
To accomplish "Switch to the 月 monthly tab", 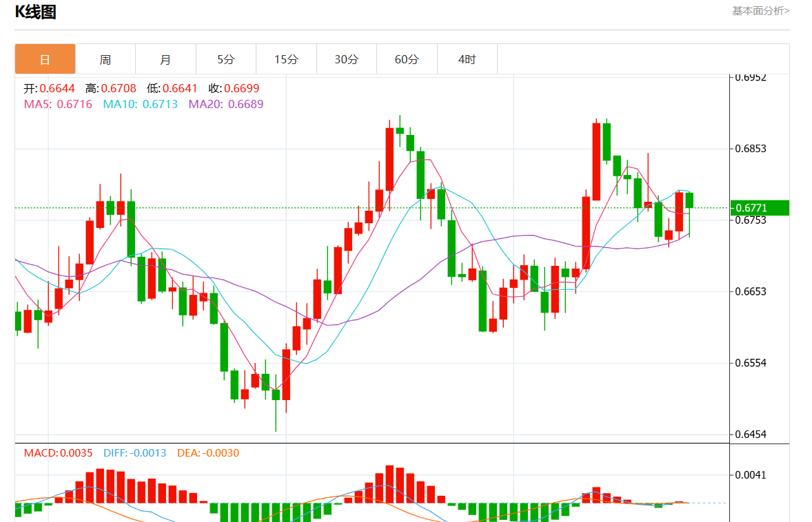I will pos(165,59).
